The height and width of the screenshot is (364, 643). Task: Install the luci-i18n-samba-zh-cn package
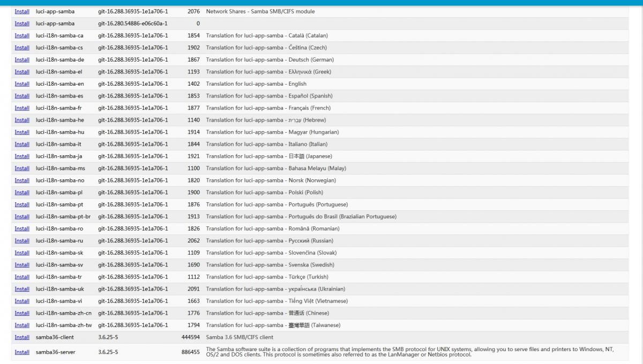pos(22,313)
